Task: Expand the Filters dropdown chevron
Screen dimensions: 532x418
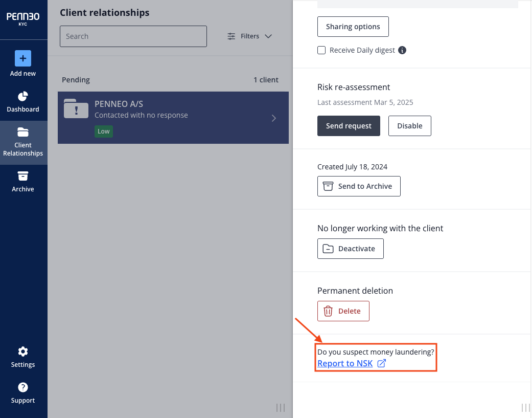Action: point(268,36)
